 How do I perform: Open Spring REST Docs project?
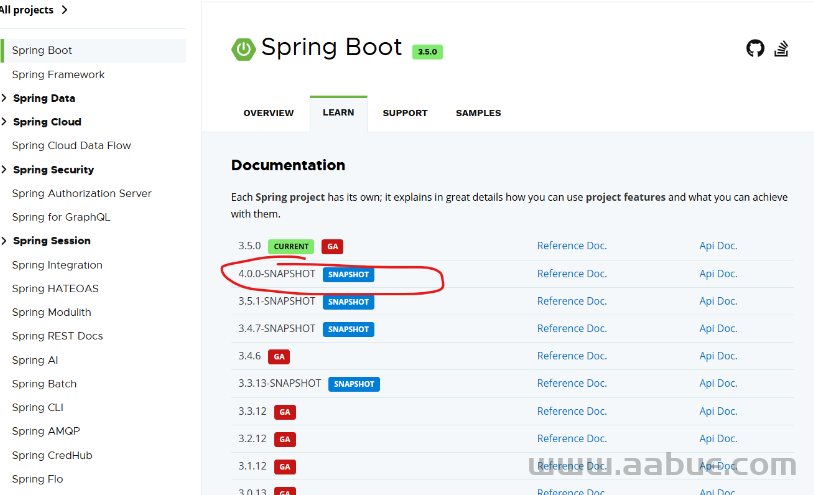[x=57, y=336]
